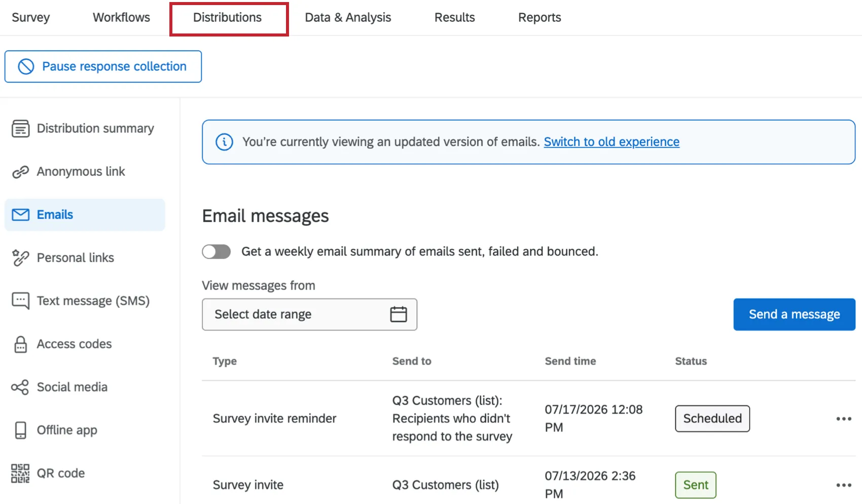Click the Personal links icon

pyautogui.click(x=20, y=258)
